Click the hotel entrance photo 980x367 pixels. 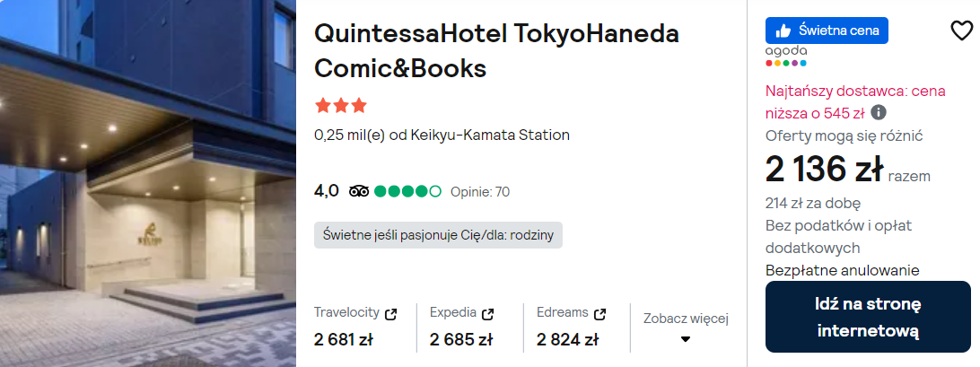pos(148,183)
